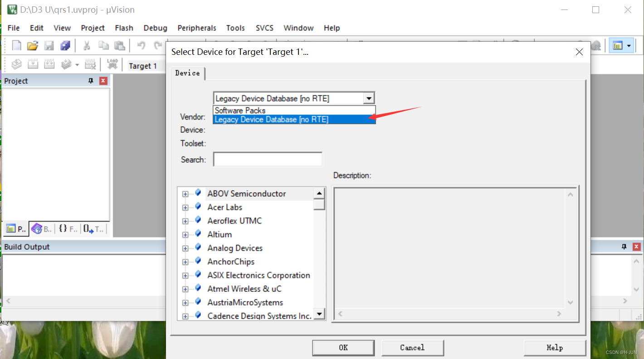
Task: Close the Project panel
Action: pyautogui.click(x=103, y=81)
